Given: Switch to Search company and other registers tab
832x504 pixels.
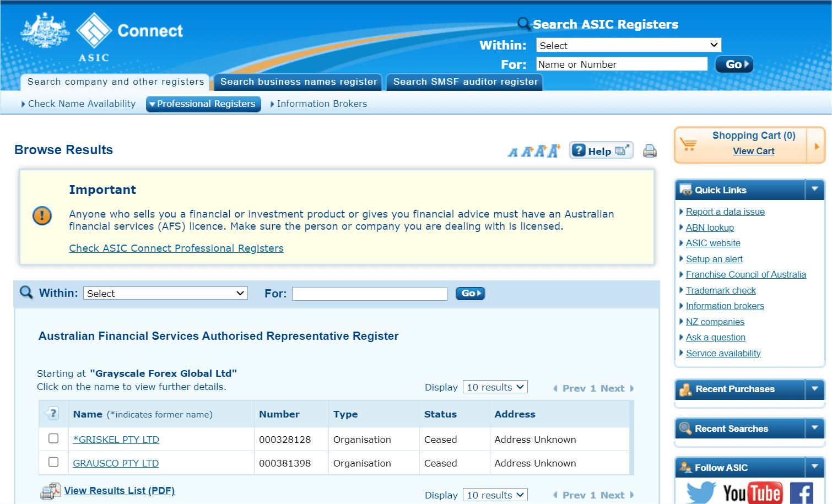Looking at the screenshot, I should click(116, 82).
